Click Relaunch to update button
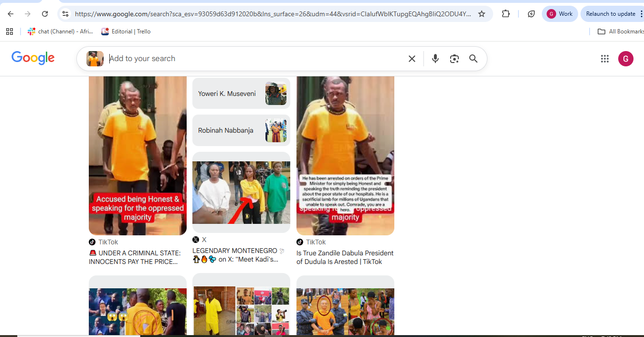The width and height of the screenshot is (644, 337). pos(611,14)
